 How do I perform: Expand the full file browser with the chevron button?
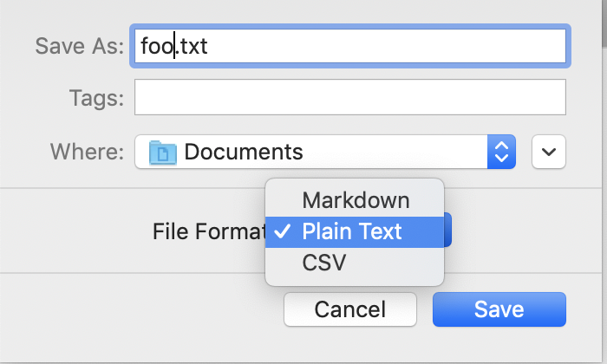[549, 152]
